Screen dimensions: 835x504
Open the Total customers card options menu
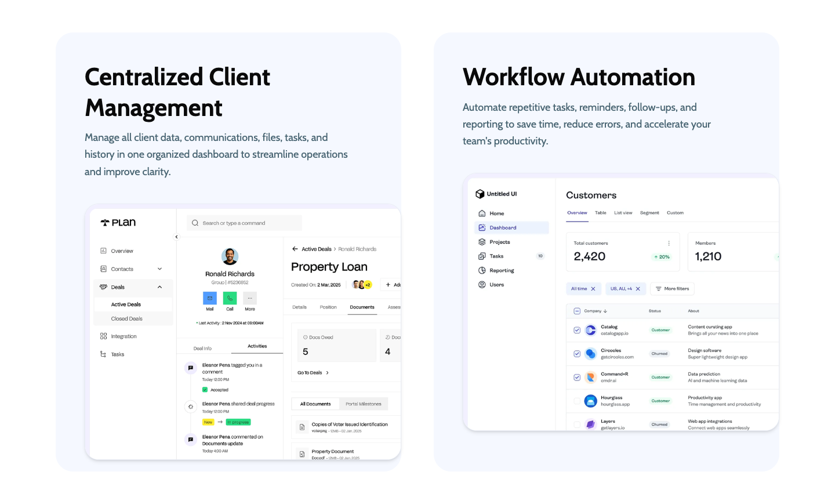669,243
